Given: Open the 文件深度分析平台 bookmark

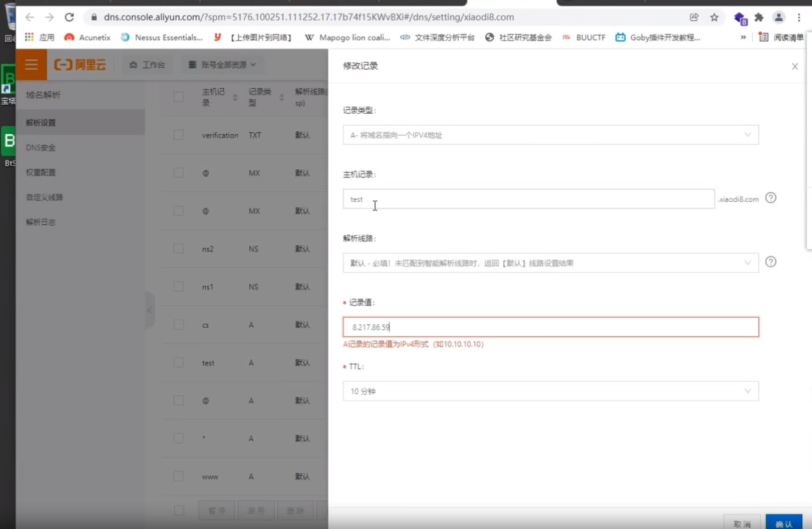Looking at the screenshot, I should (x=437, y=37).
